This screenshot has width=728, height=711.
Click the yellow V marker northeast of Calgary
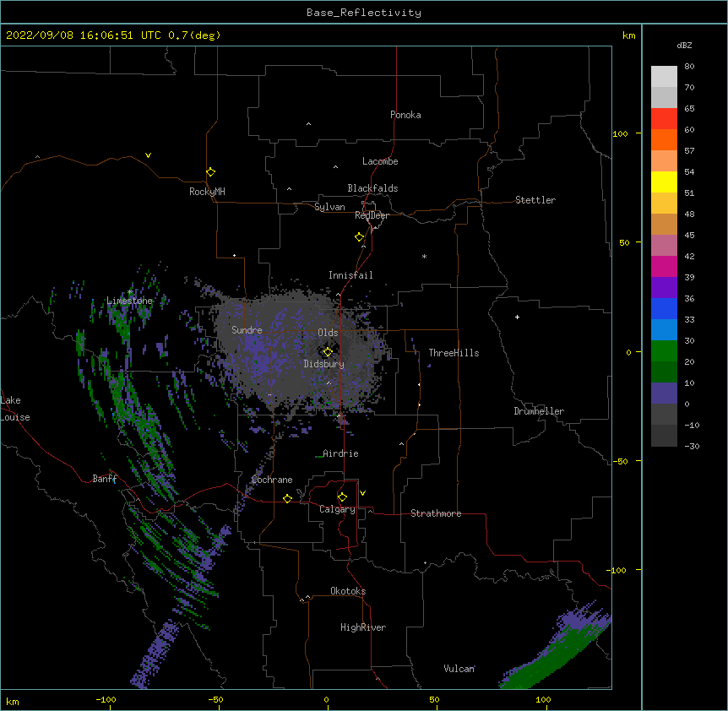coord(362,493)
